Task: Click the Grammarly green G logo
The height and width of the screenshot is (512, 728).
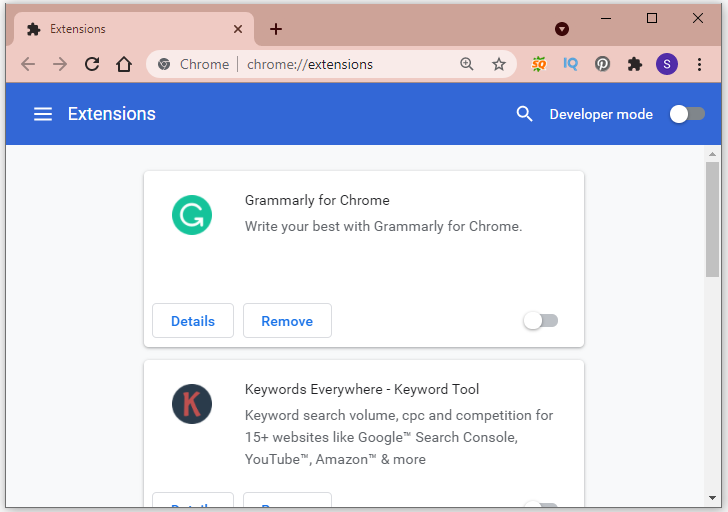Action: [x=192, y=215]
